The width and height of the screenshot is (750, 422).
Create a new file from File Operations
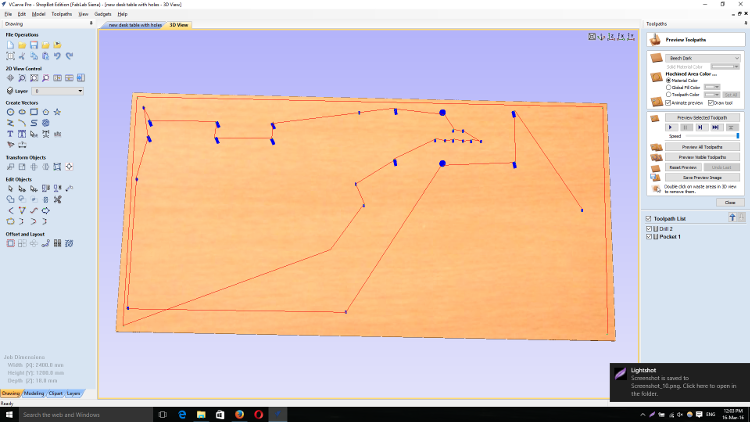click(10, 45)
